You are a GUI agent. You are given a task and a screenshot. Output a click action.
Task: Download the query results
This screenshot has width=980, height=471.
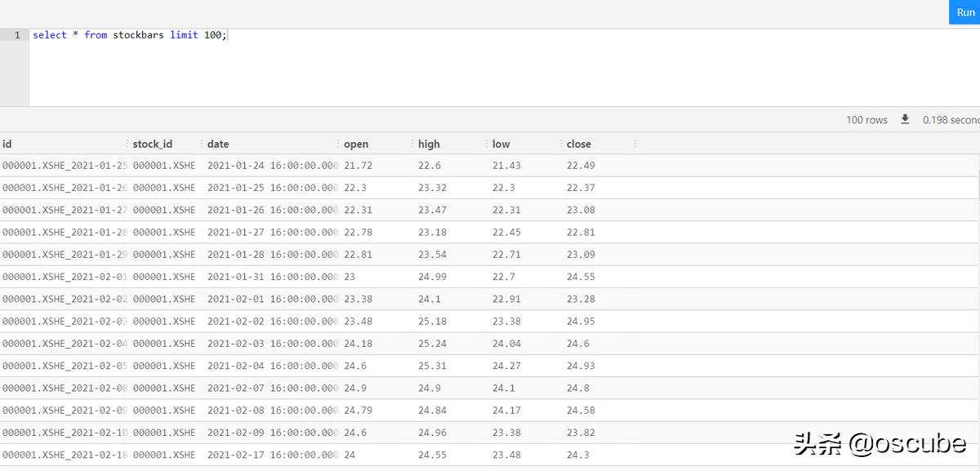(x=905, y=119)
